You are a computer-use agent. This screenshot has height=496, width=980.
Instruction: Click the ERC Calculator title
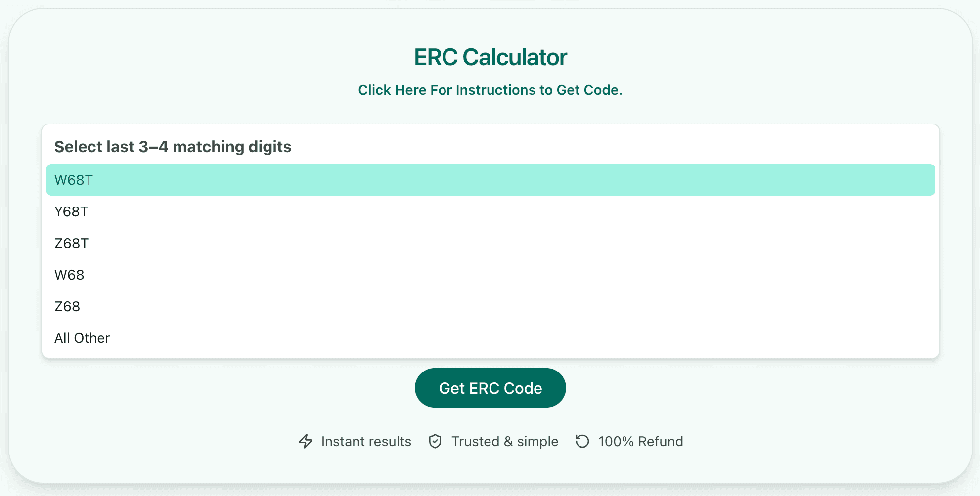490,57
